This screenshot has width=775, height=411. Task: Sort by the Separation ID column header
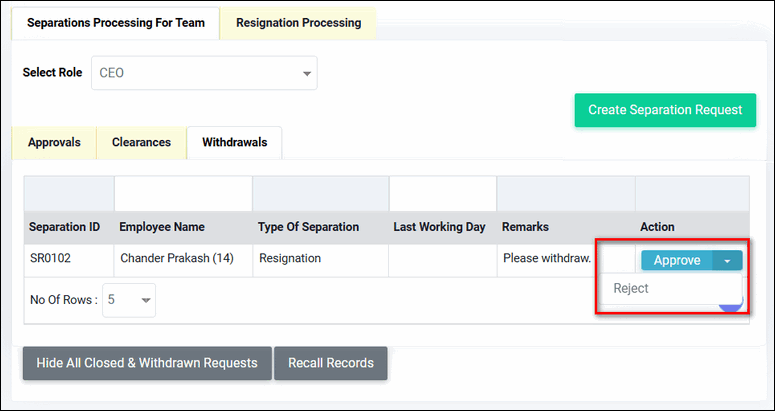[x=65, y=227]
